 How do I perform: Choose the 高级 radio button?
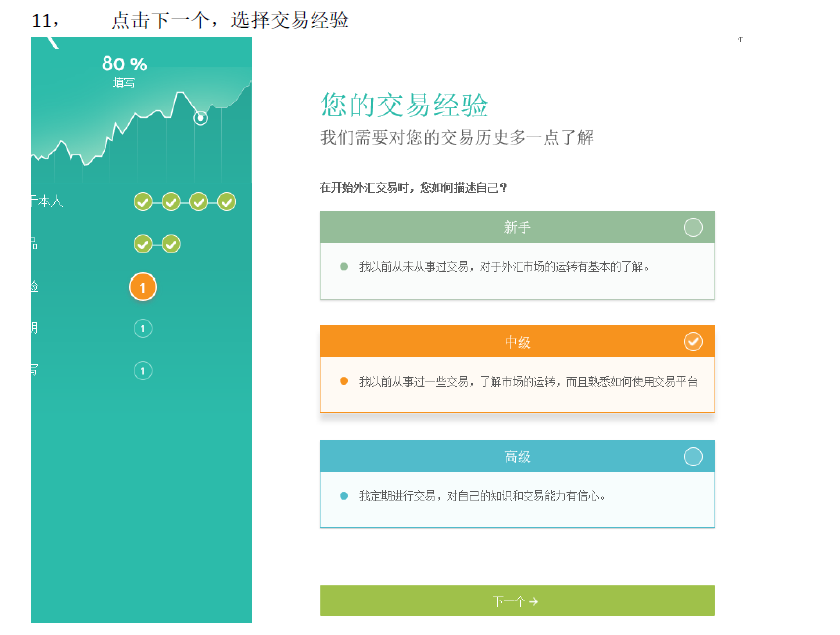pyautogui.click(x=693, y=457)
